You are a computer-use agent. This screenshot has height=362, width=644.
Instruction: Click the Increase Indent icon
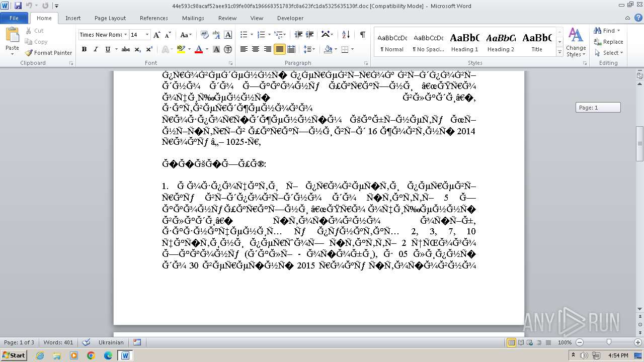(x=310, y=35)
